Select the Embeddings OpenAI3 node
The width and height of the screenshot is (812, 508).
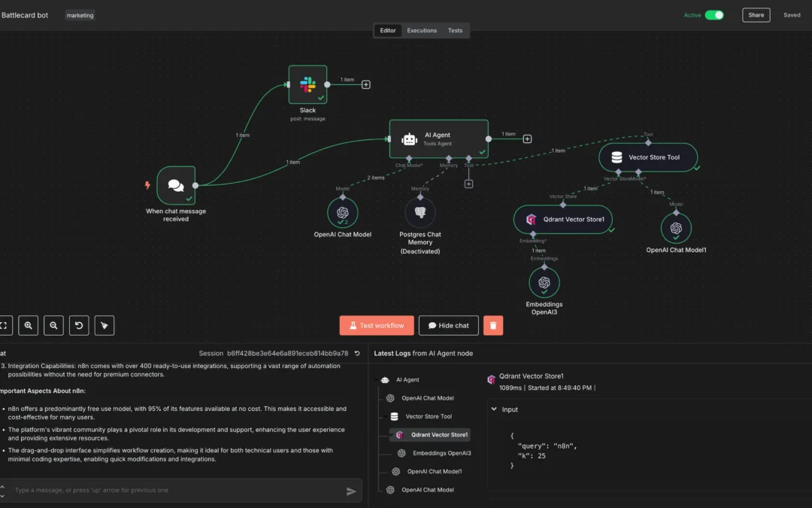(x=544, y=283)
